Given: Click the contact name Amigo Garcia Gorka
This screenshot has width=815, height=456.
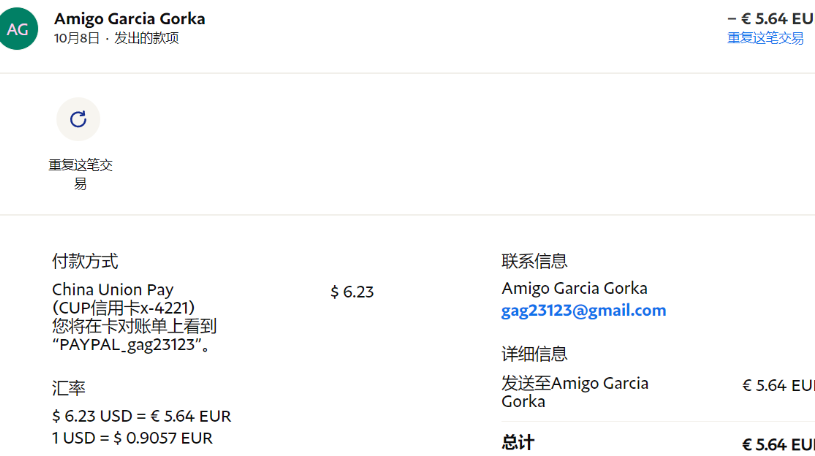Looking at the screenshot, I should point(574,288).
